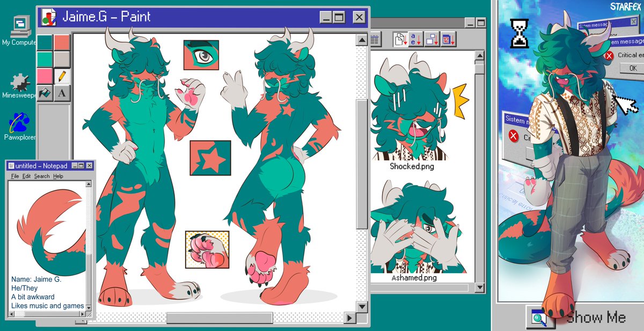
Task: Open the Edit menu in Notepad
Action: click(26, 176)
